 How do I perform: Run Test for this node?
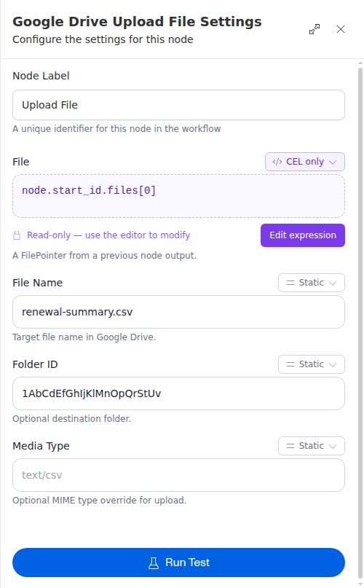tap(178, 562)
